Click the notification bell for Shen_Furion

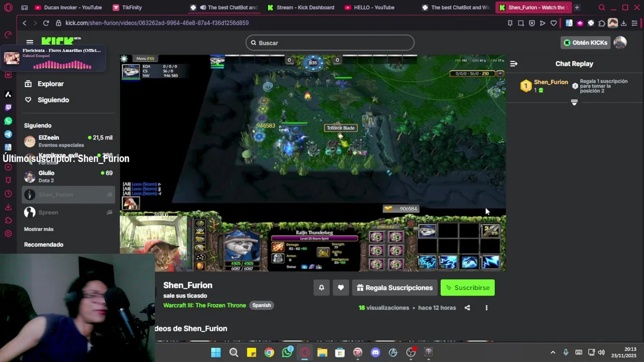point(321,288)
